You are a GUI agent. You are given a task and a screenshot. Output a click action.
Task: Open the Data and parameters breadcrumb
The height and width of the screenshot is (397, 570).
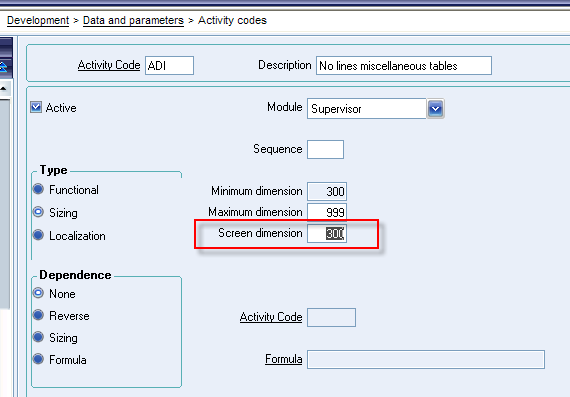click(133, 20)
